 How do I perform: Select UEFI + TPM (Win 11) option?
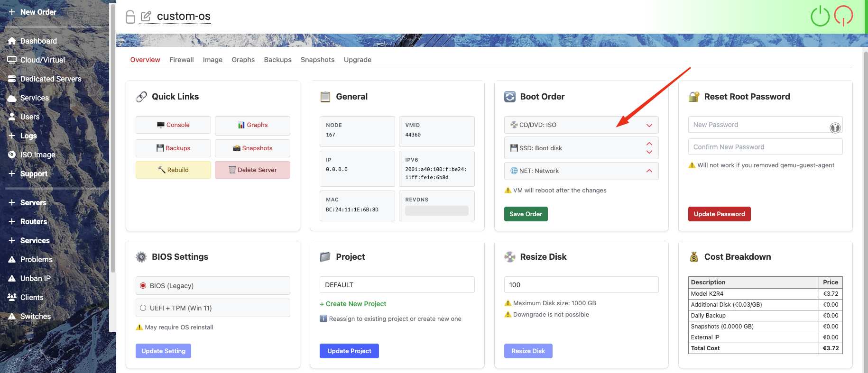click(143, 308)
